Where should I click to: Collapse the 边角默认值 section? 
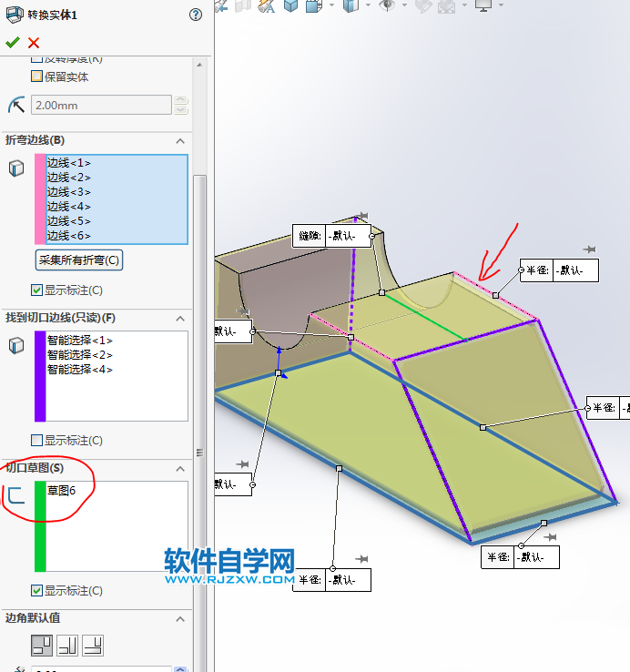pos(180,618)
